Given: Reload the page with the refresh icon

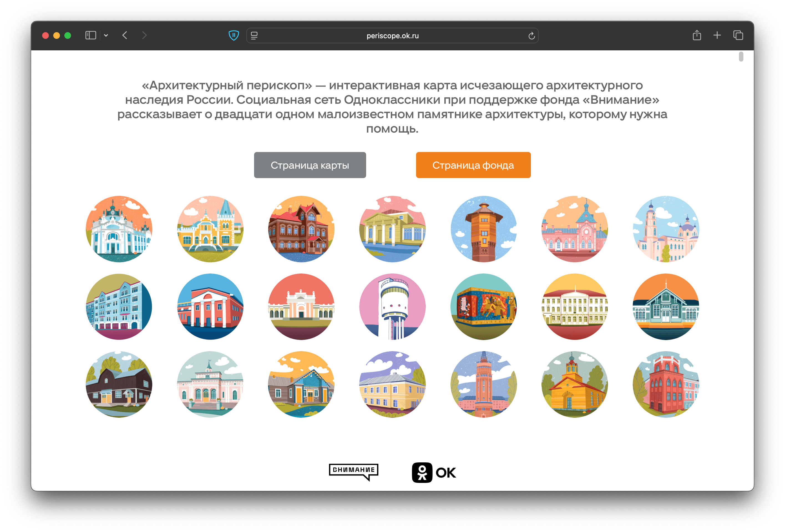Looking at the screenshot, I should (531, 36).
